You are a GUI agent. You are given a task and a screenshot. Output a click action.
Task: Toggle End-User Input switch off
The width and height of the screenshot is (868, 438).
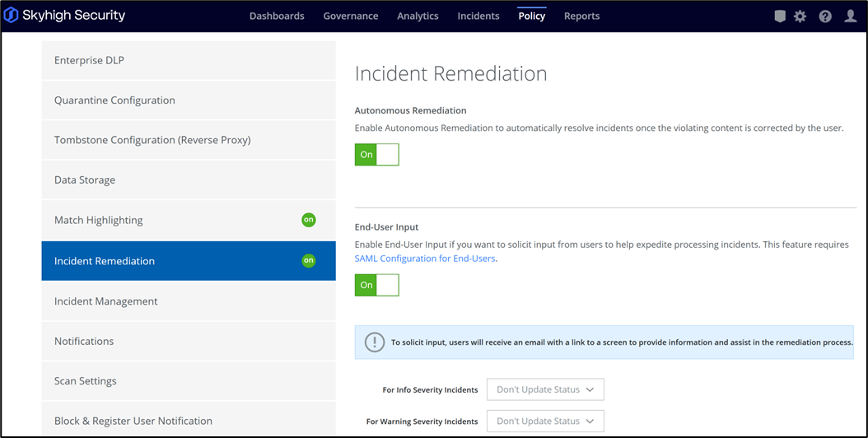coord(377,285)
